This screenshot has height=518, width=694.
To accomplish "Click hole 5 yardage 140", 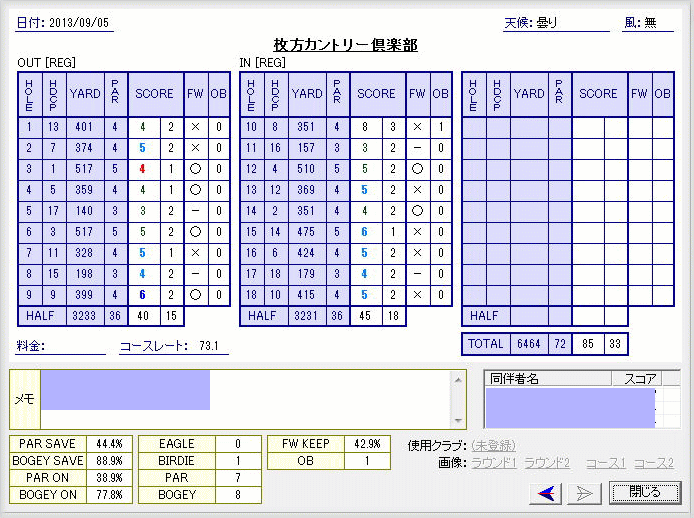I will point(84,211).
